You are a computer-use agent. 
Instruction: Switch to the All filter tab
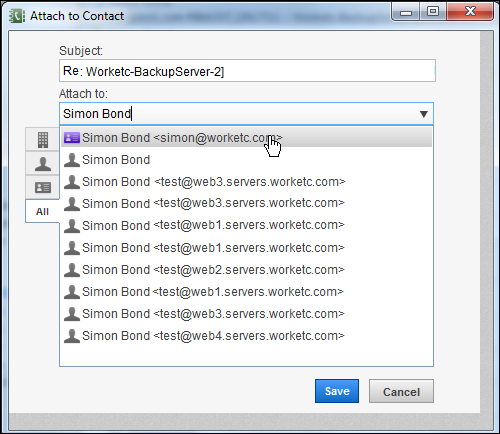pyautogui.click(x=42, y=211)
